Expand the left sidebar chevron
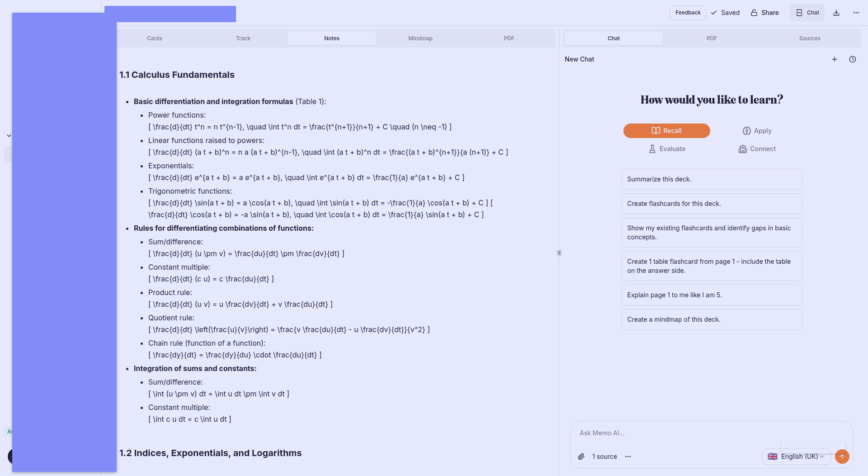The width and height of the screenshot is (868, 476). tap(9, 136)
